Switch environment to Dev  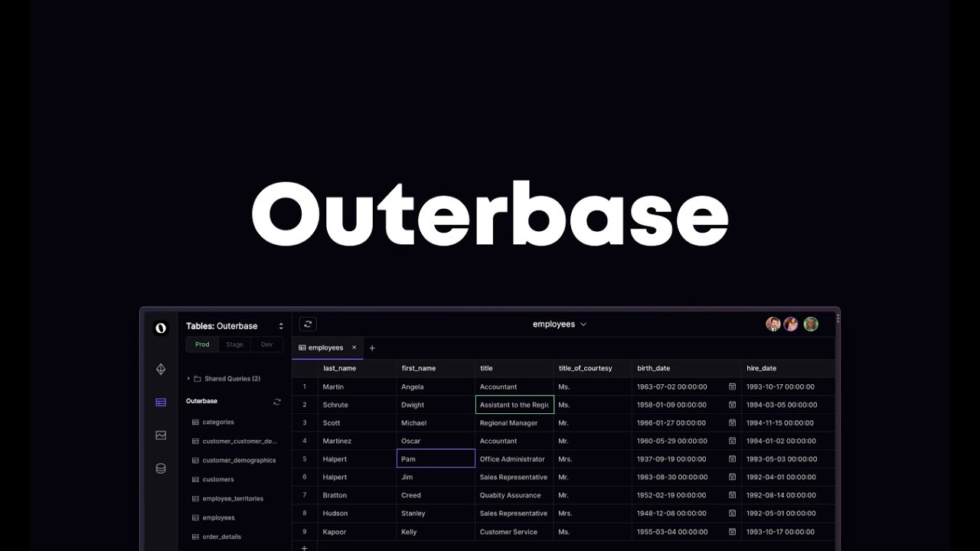(266, 344)
